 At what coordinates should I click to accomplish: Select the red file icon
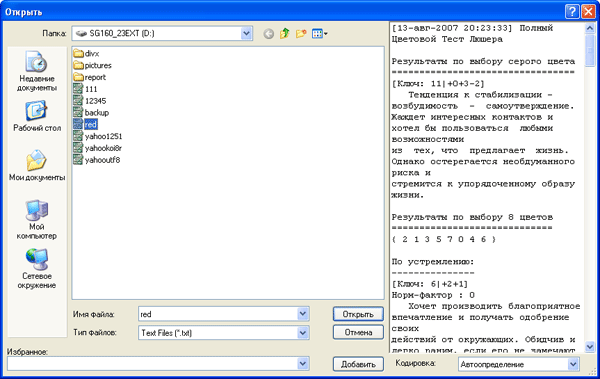(x=78, y=124)
